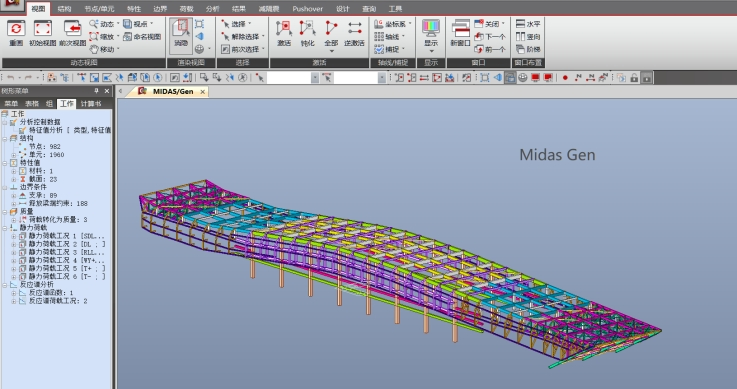
Task: Close the MIDAS/Gen document tab
Action: click(203, 92)
